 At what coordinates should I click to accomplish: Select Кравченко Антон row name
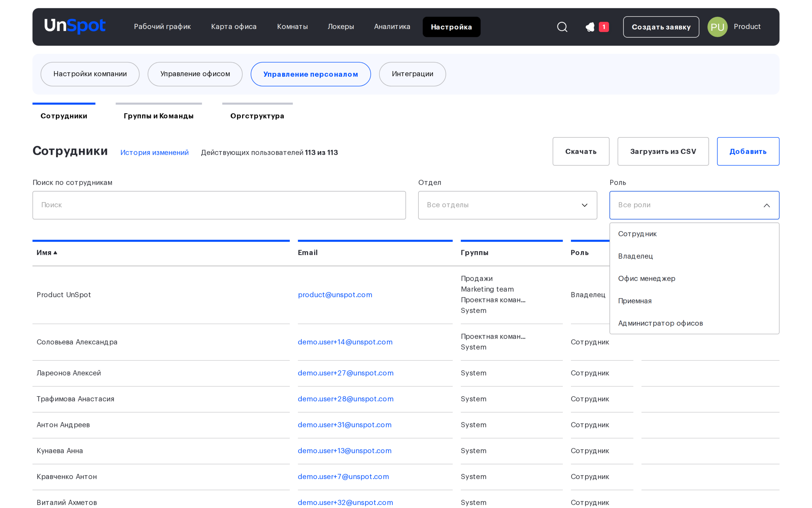pyautogui.click(x=67, y=477)
